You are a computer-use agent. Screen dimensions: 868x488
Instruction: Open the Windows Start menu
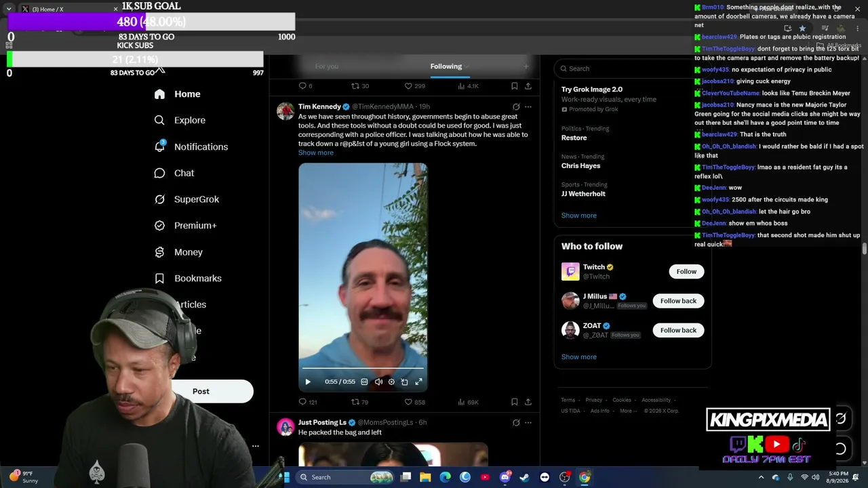(286, 477)
